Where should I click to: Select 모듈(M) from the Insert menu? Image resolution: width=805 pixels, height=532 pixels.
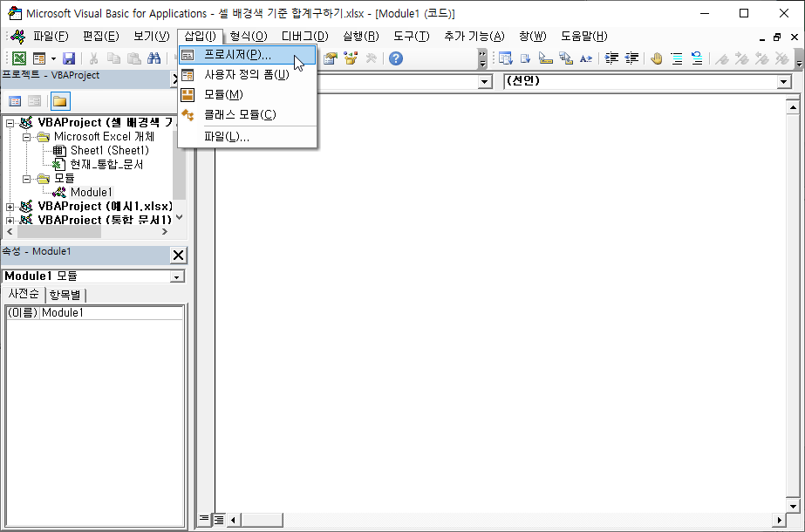pos(248,95)
